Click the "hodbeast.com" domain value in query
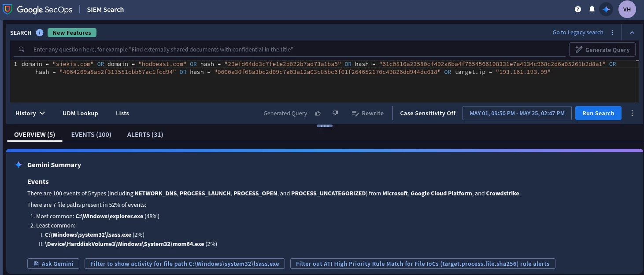The width and height of the screenshot is (644, 275). click(x=162, y=64)
